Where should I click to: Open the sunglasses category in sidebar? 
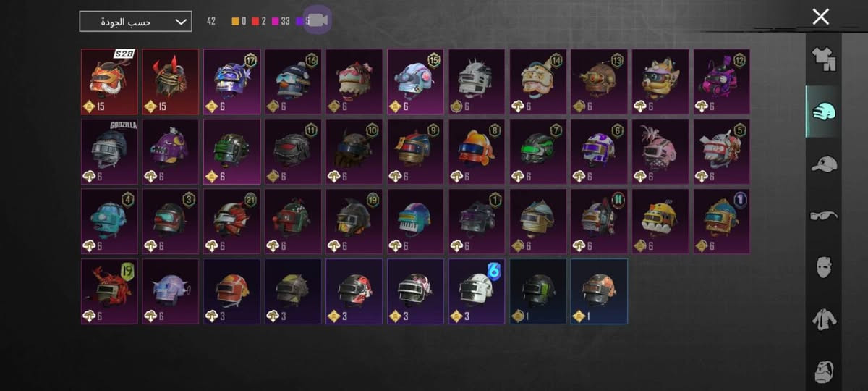click(x=824, y=216)
